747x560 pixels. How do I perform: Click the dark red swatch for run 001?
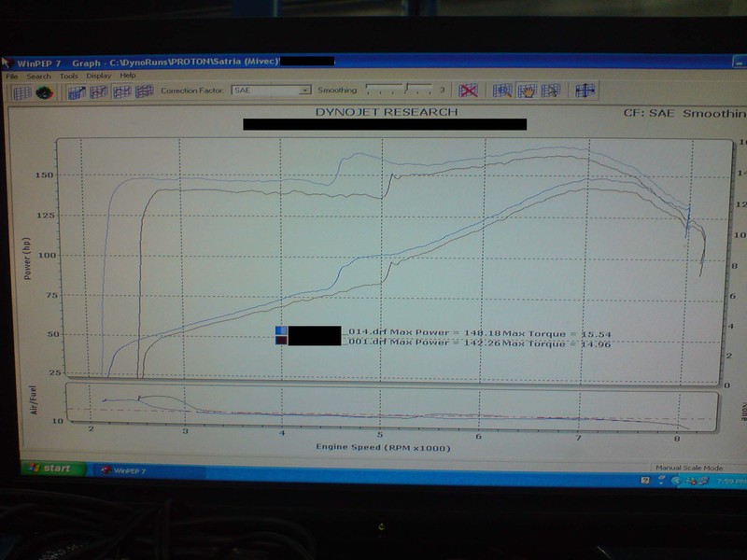point(281,342)
